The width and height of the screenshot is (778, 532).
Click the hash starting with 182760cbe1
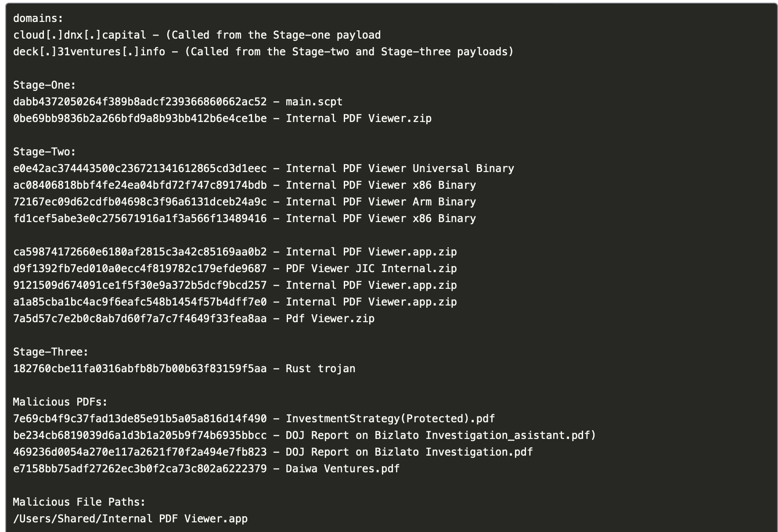(140, 369)
